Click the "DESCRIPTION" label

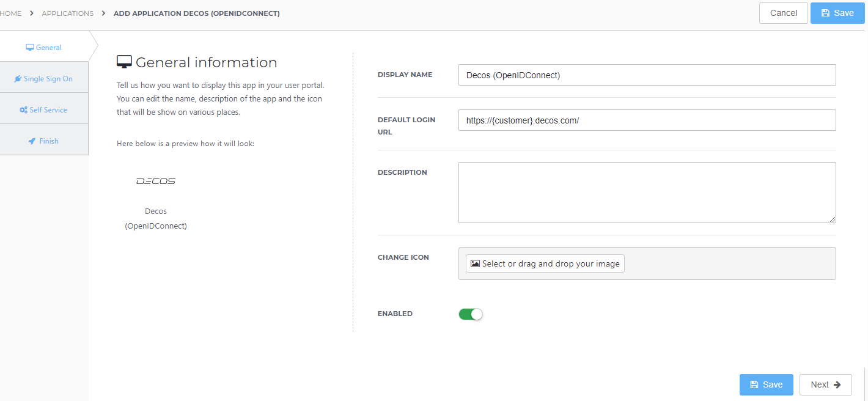tap(402, 172)
